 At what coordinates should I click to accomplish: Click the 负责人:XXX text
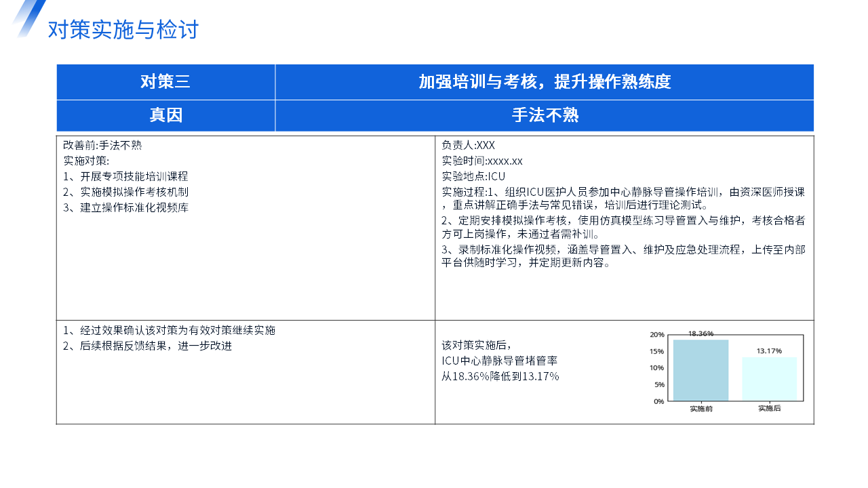[469, 145]
